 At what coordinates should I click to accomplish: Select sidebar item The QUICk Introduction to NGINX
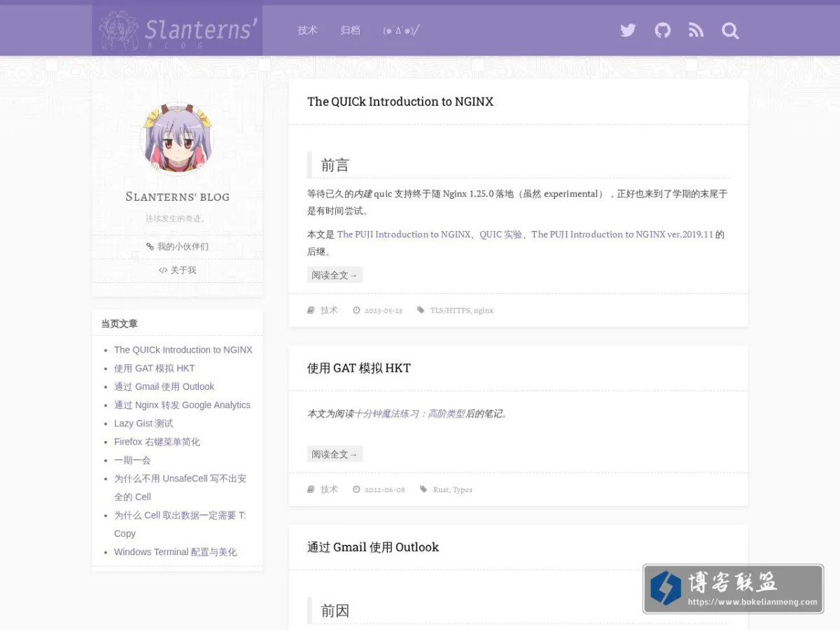coord(183,350)
